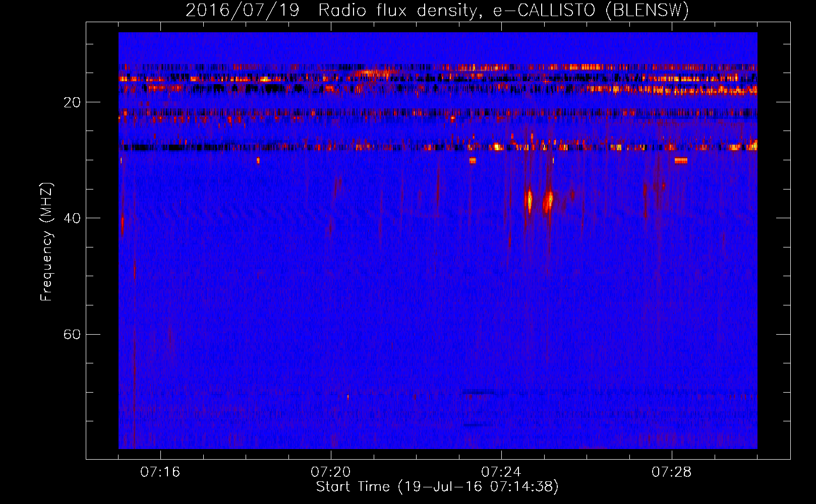Click the 07:28 time tick label

pyautogui.click(x=671, y=472)
